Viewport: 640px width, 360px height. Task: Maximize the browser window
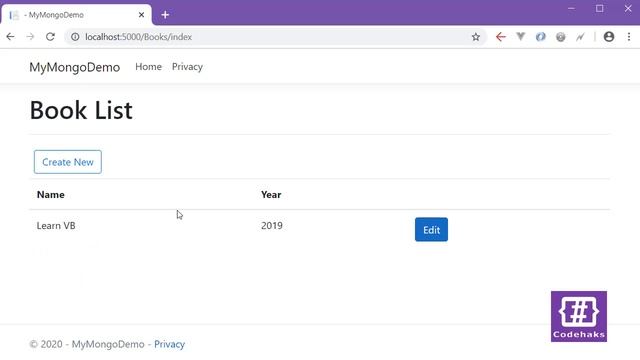tap(599, 9)
